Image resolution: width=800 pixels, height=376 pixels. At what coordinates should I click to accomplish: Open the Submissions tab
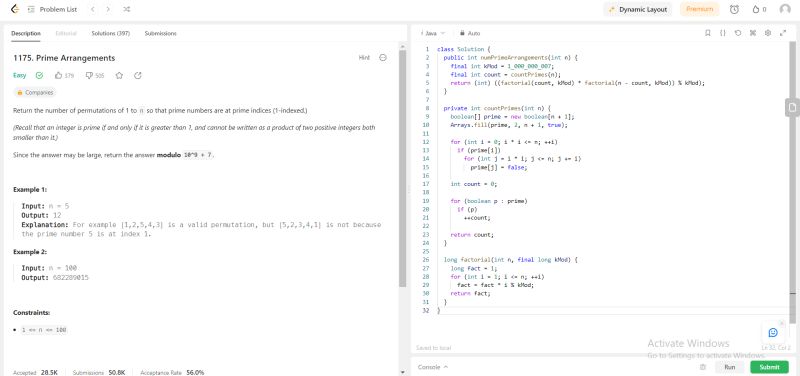click(x=160, y=33)
